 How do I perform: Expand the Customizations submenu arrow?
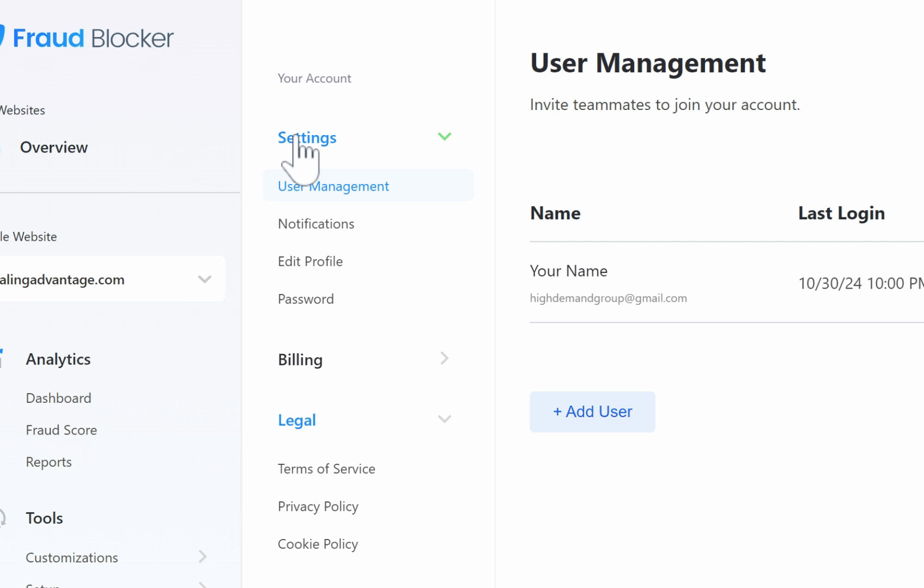click(x=203, y=556)
